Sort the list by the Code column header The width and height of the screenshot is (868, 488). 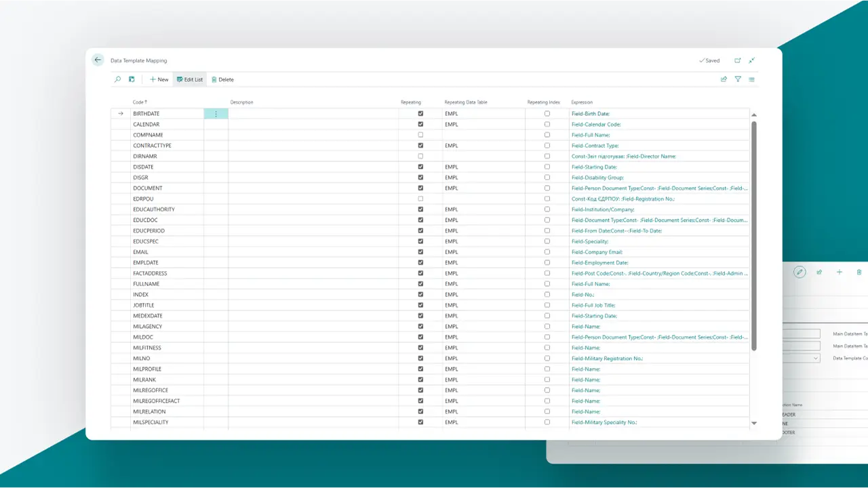(x=138, y=102)
